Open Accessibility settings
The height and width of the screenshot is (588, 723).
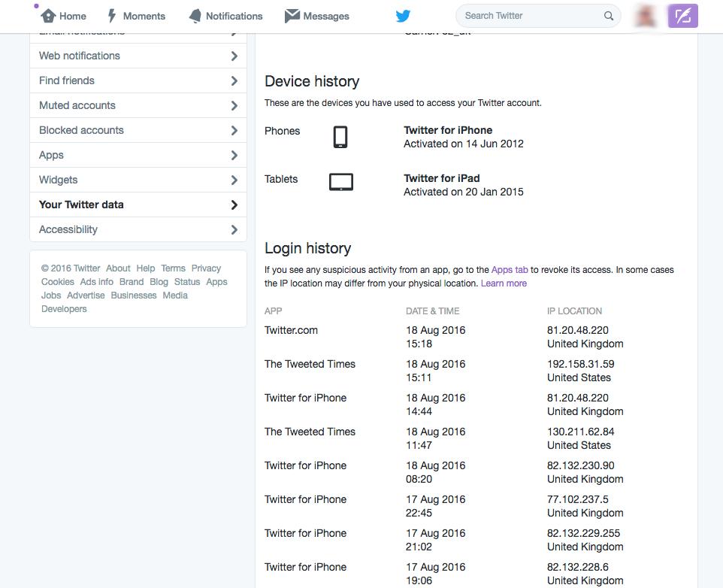pyautogui.click(x=138, y=229)
